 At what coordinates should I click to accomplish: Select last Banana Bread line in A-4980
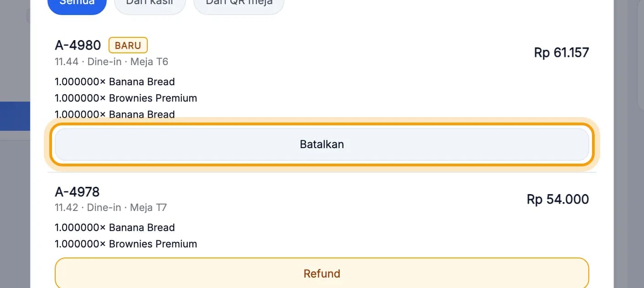click(x=115, y=114)
